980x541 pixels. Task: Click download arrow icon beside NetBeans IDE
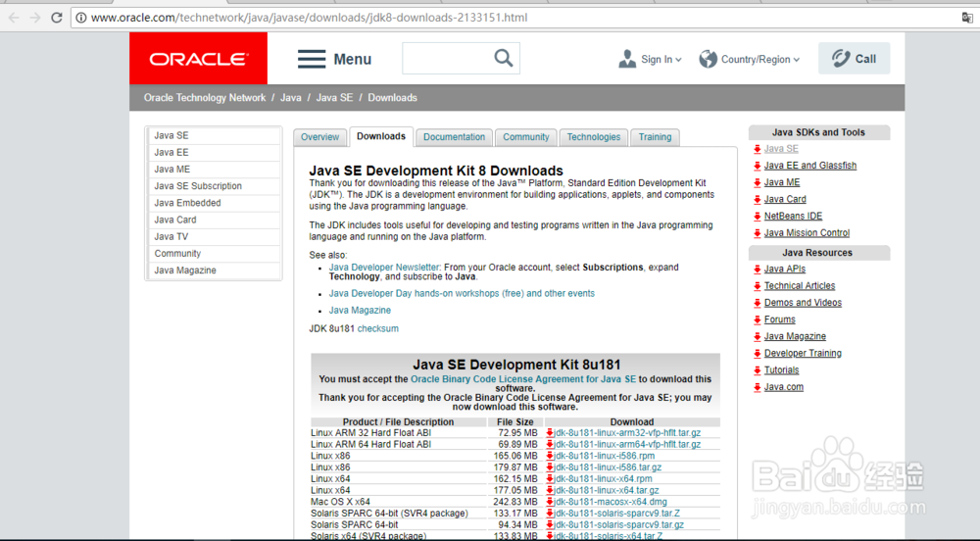[x=757, y=217]
